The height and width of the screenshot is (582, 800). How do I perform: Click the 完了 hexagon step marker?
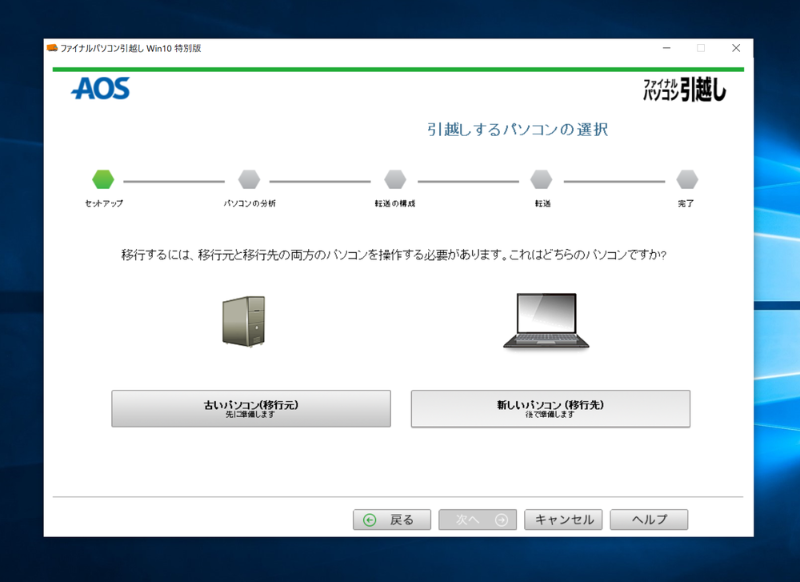point(686,180)
